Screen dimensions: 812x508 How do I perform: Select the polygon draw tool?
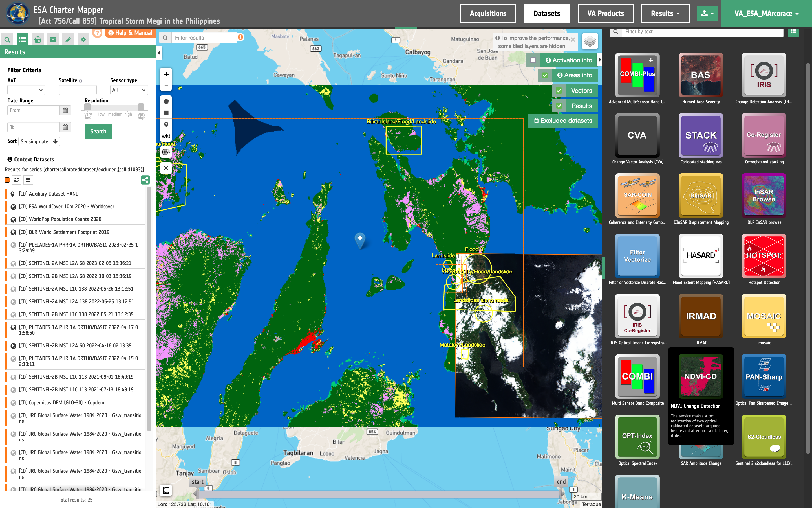click(x=166, y=102)
